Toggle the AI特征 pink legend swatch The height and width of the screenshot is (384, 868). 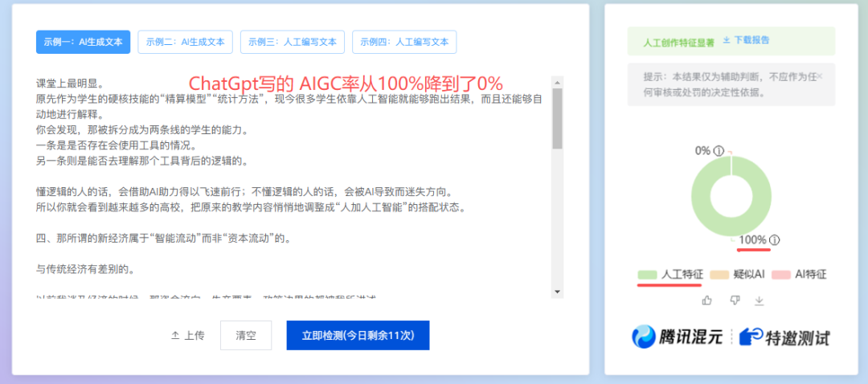pyautogui.click(x=781, y=275)
